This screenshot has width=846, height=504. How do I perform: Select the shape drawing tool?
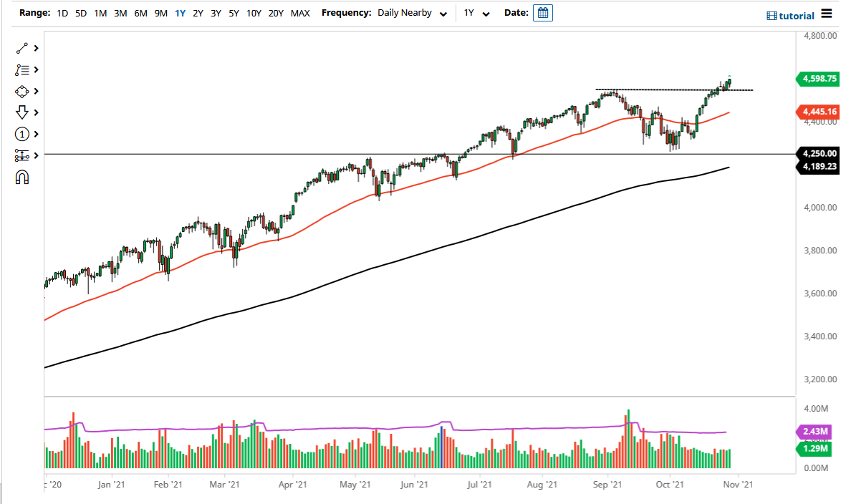[x=21, y=91]
